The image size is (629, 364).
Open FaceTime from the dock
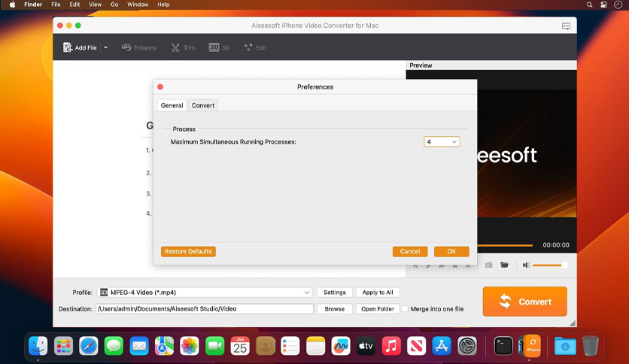pos(215,345)
